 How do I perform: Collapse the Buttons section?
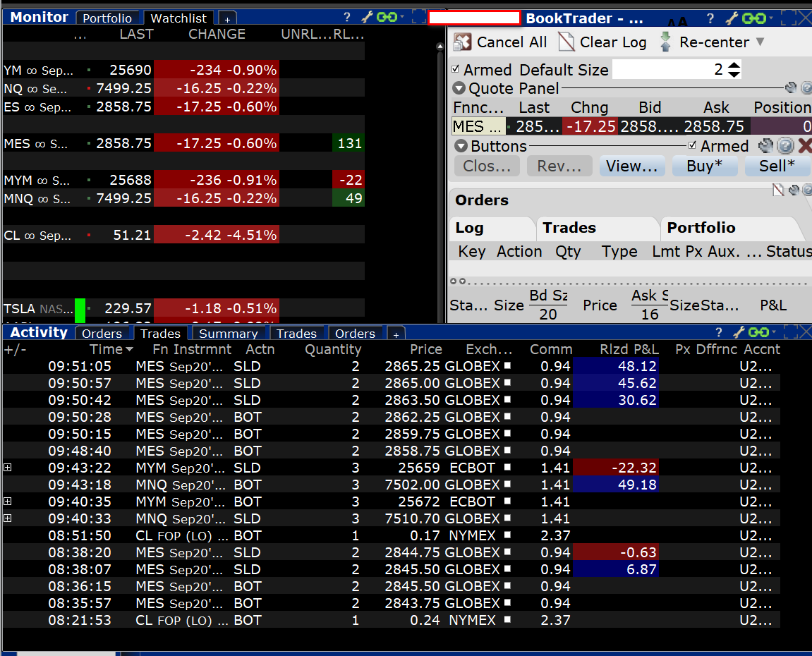[x=461, y=145]
